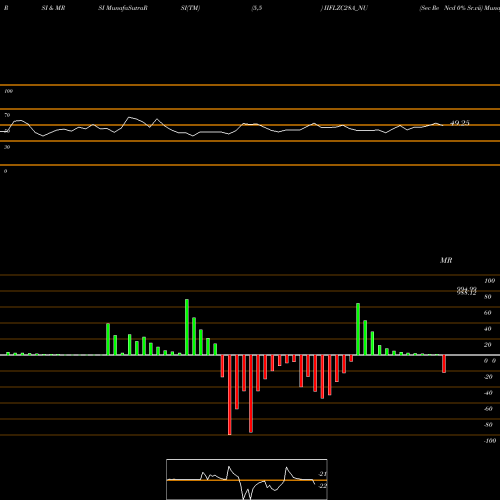
Task: Click the -21 label in mini chart
Action: [322, 474]
